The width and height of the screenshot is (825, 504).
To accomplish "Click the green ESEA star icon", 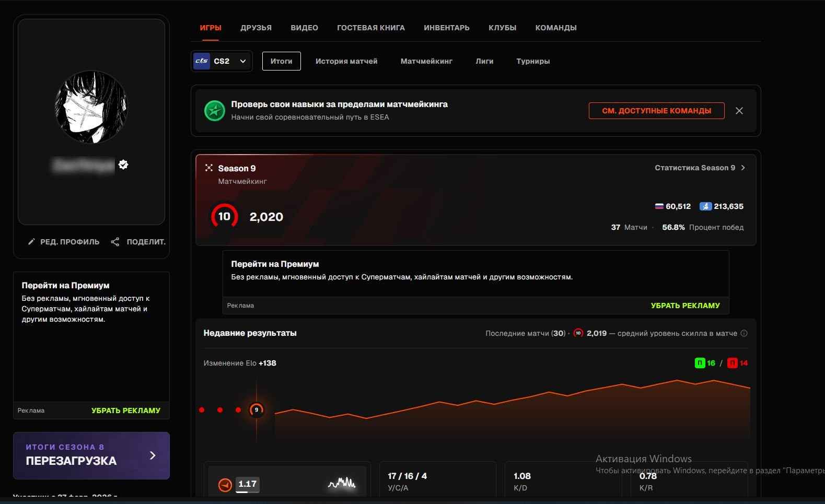I will tap(214, 111).
